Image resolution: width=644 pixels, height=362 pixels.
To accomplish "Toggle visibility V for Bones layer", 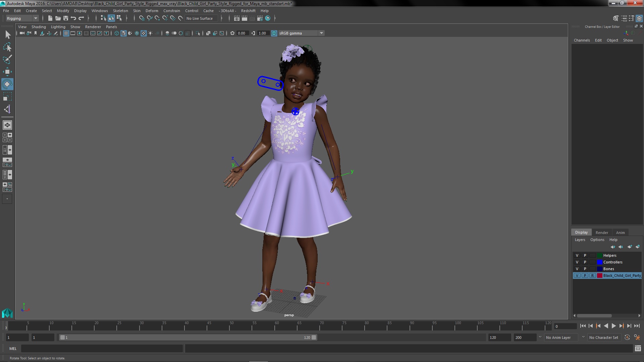I will click(x=577, y=269).
